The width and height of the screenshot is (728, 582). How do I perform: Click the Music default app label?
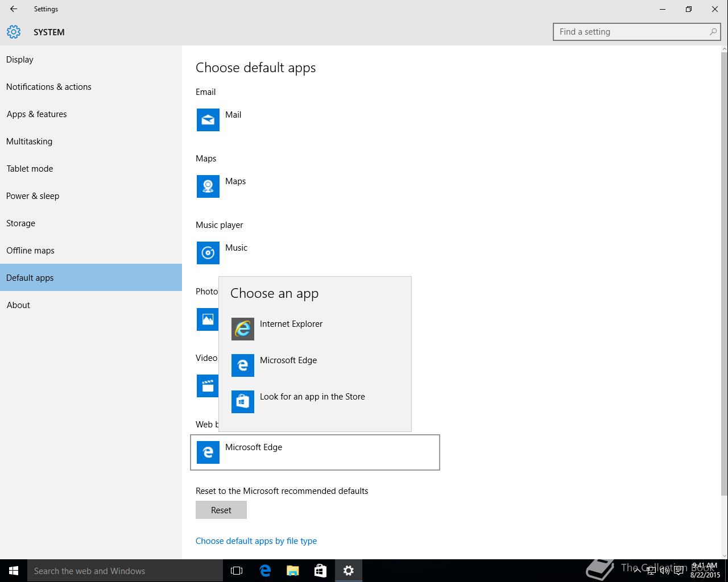click(236, 247)
